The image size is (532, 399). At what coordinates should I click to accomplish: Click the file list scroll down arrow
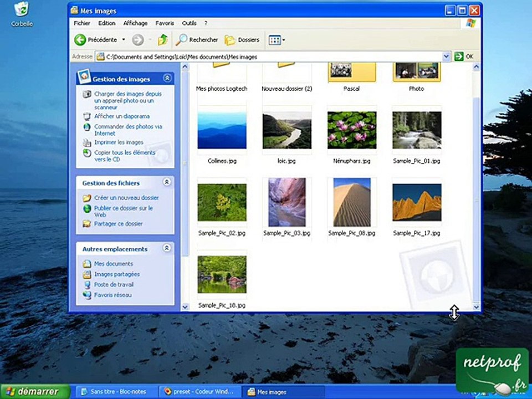pyautogui.click(x=476, y=307)
